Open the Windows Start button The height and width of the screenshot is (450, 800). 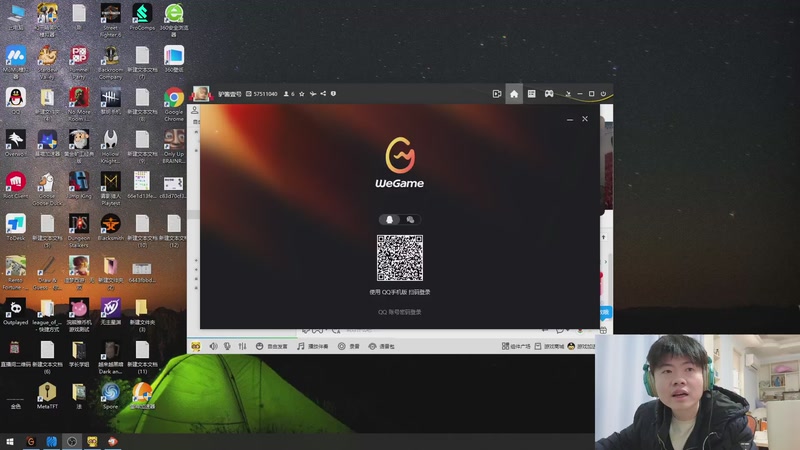(10, 442)
